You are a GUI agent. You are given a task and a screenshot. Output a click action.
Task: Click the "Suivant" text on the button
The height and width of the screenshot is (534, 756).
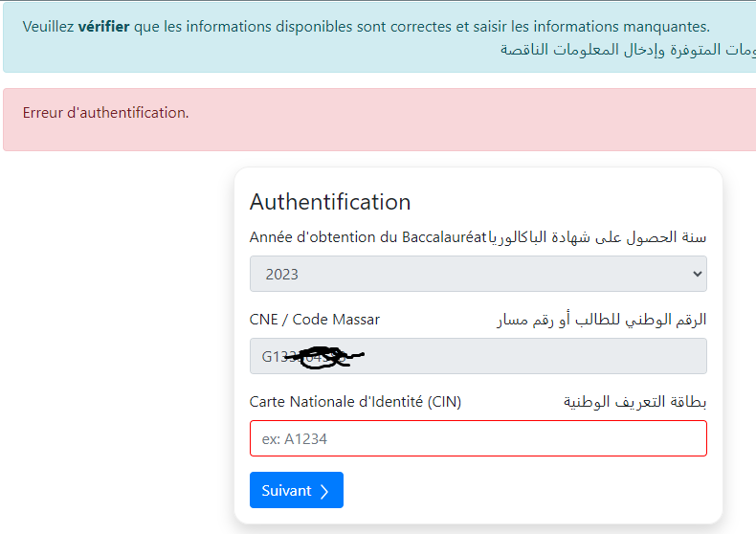(286, 491)
